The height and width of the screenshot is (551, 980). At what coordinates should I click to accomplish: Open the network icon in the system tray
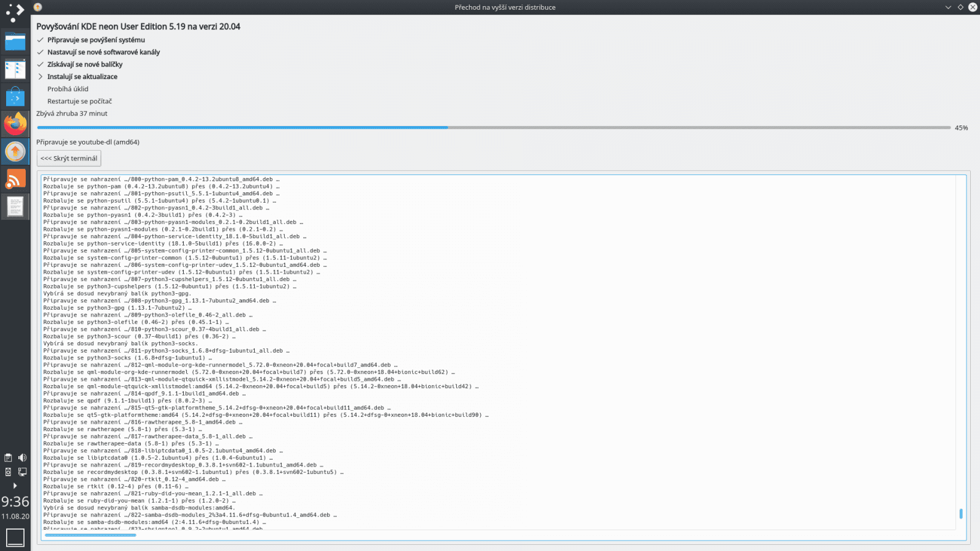click(22, 472)
